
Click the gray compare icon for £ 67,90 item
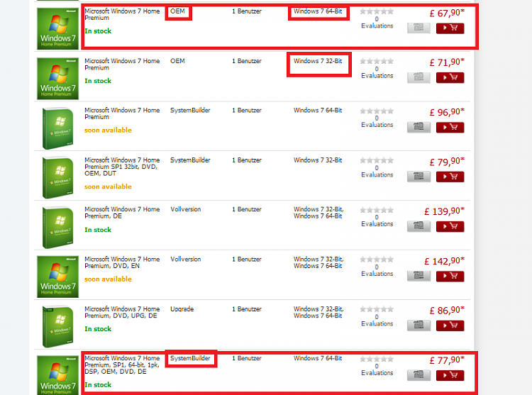tap(419, 28)
